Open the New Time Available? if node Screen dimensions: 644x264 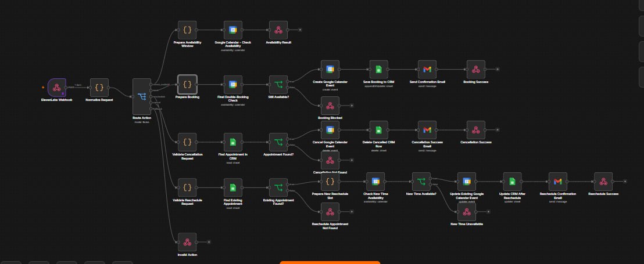(421, 181)
